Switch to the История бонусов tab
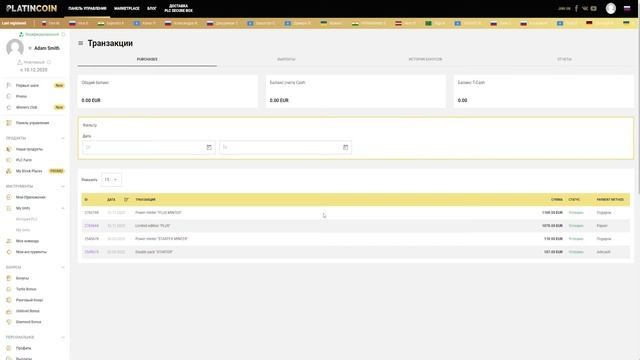The width and height of the screenshot is (640, 360). 425,59
